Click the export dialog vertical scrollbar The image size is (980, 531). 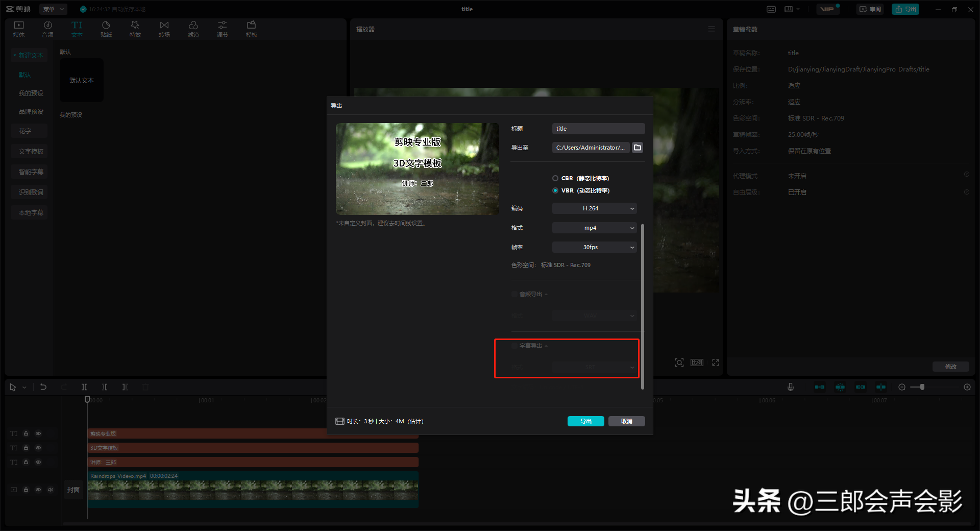[643, 306]
